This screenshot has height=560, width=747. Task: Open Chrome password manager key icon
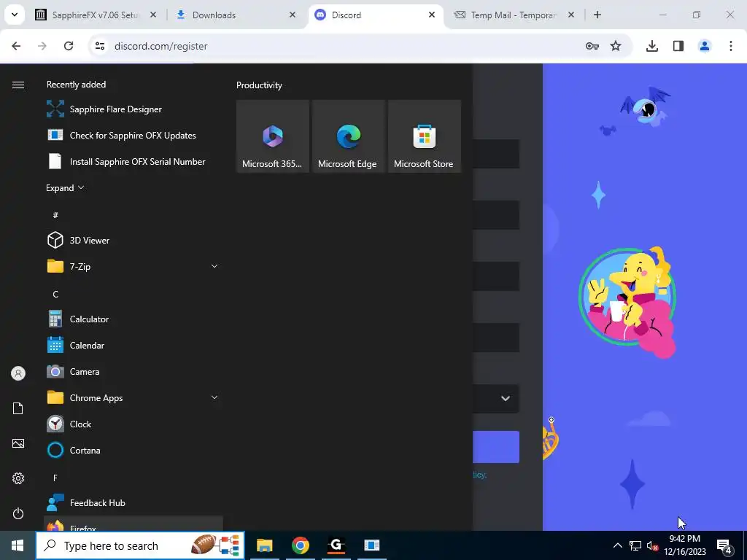coord(592,46)
